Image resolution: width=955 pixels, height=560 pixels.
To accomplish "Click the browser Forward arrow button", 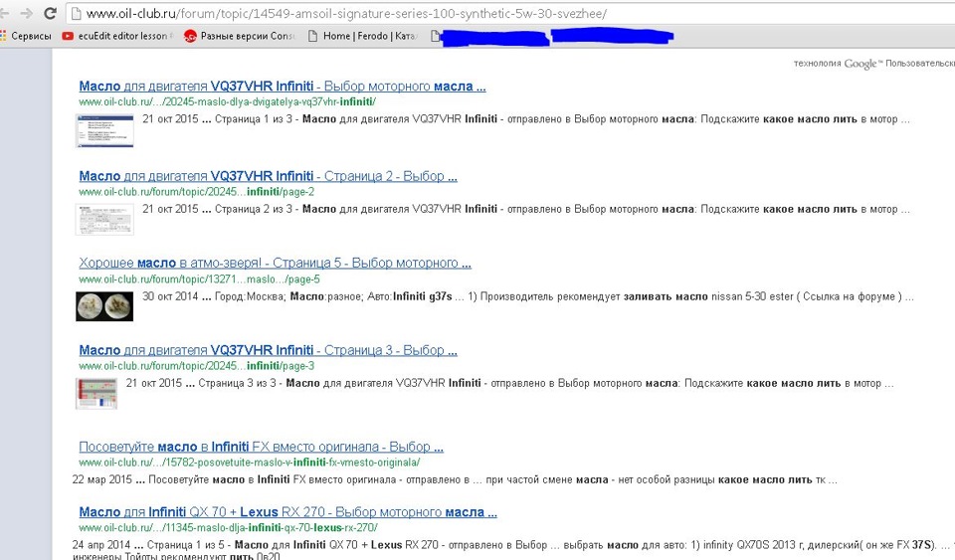I will coord(26,13).
